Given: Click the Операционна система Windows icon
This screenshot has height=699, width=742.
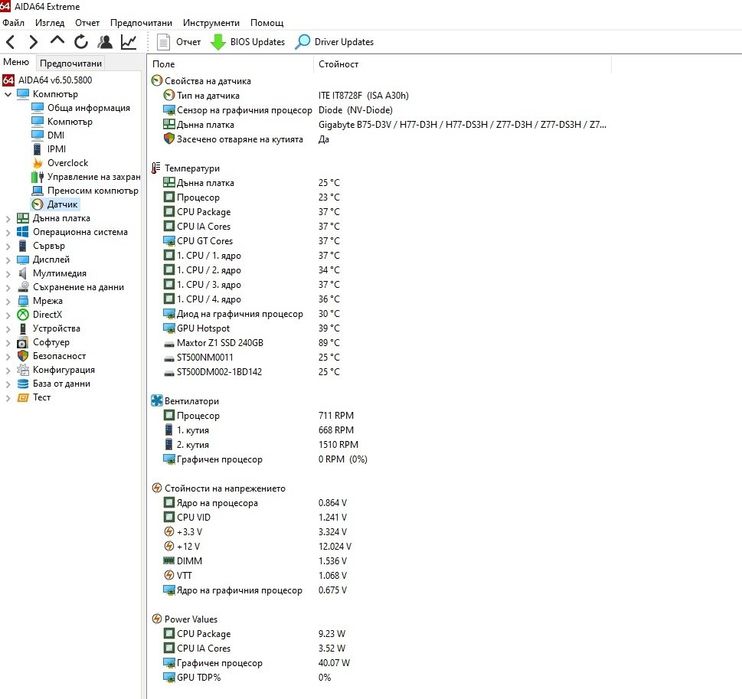Looking at the screenshot, I should 23,232.
